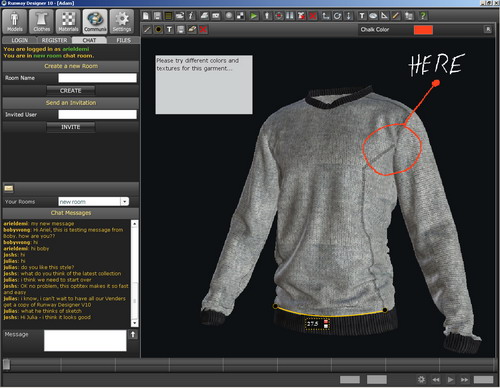Click the timeline slider handle
The image size is (500, 388).
coord(6,364)
